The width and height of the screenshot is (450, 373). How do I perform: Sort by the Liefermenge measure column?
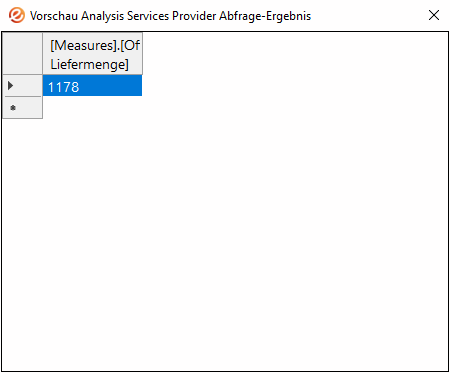93,54
